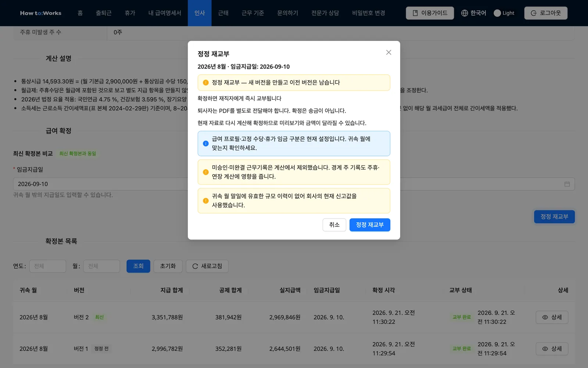The height and width of the screenshot is (368, 588).
Task: Click the 귀속 월 column header
Action: [x=28, y=290]
